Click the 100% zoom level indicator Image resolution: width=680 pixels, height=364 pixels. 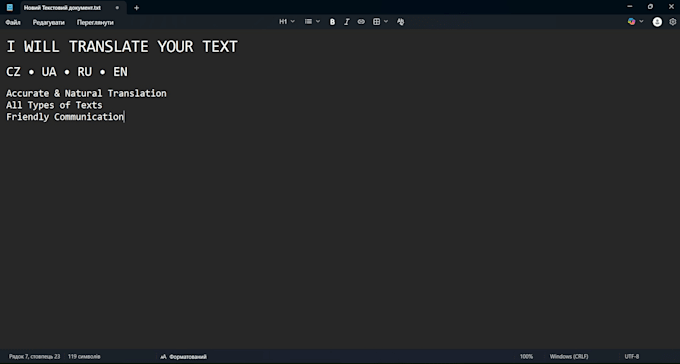tap(526, 357)
